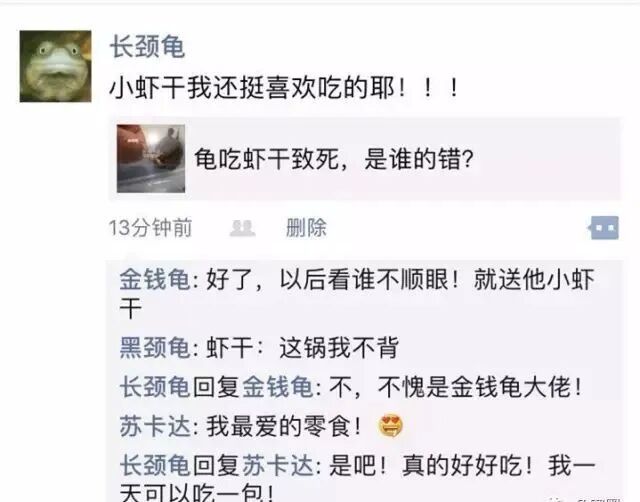Viewport: 640px width, 502px height.
Task: Open 金钱龟's profile from the first comment
Action: click(155, 280)
